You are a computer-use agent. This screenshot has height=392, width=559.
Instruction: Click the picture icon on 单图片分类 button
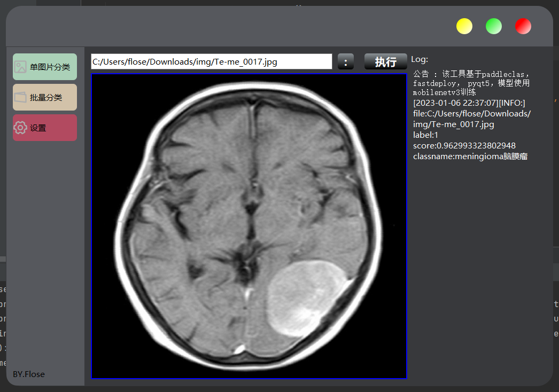[x=20, y=67]
